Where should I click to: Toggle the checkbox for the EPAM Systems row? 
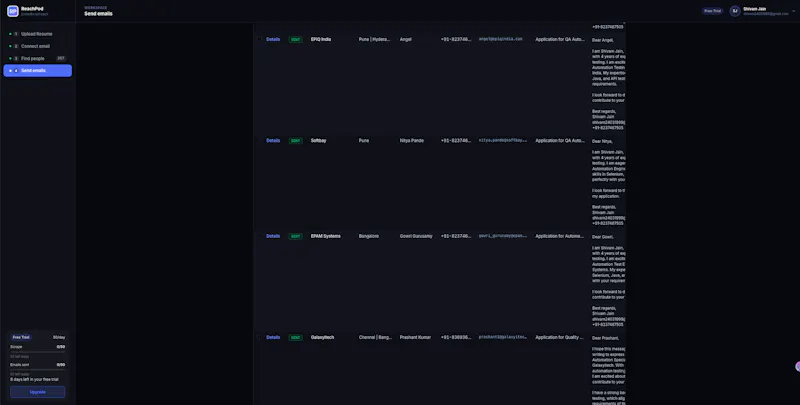click(x=259, y=236)
